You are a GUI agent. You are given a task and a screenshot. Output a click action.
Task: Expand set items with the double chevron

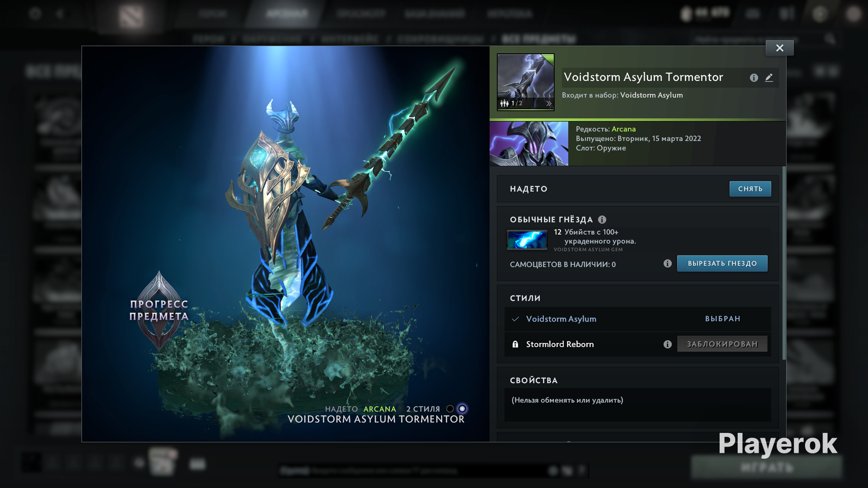(548, 103)
